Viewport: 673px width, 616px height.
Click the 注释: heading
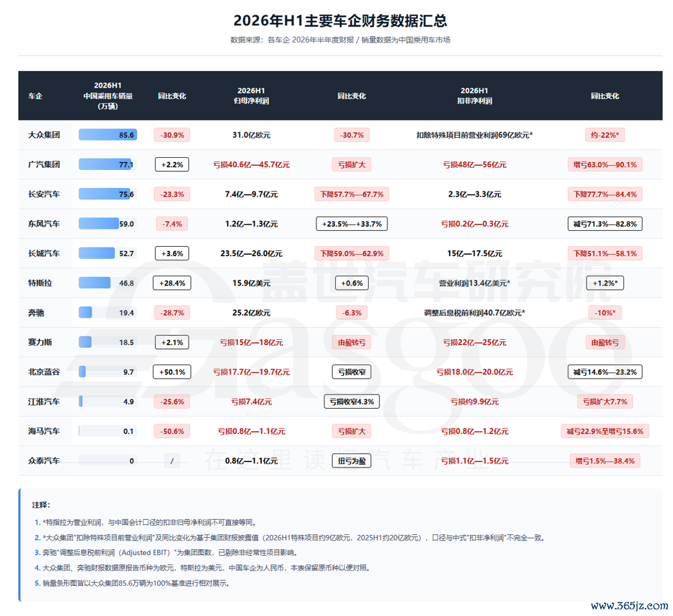41,505
